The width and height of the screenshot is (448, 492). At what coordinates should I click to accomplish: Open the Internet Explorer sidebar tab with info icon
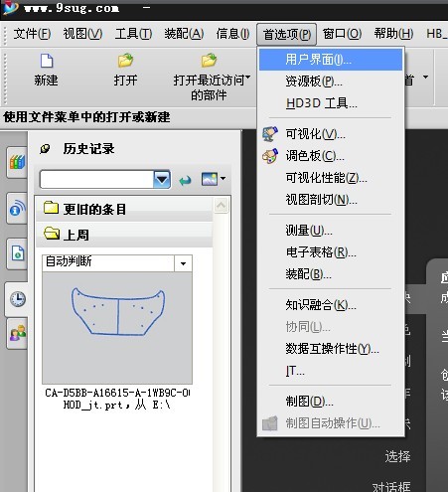(x=17, y=208)
